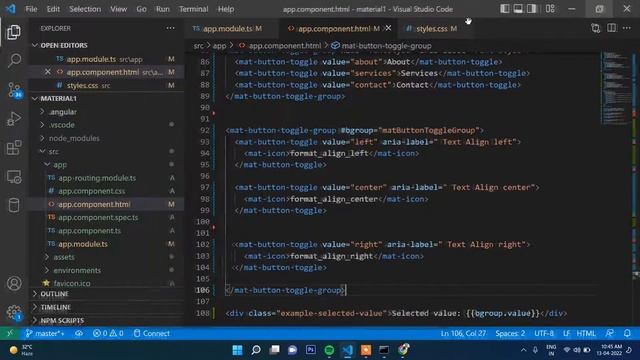Open Accounts menu in activity bar
640x360 pixels.
click(14, 283)
